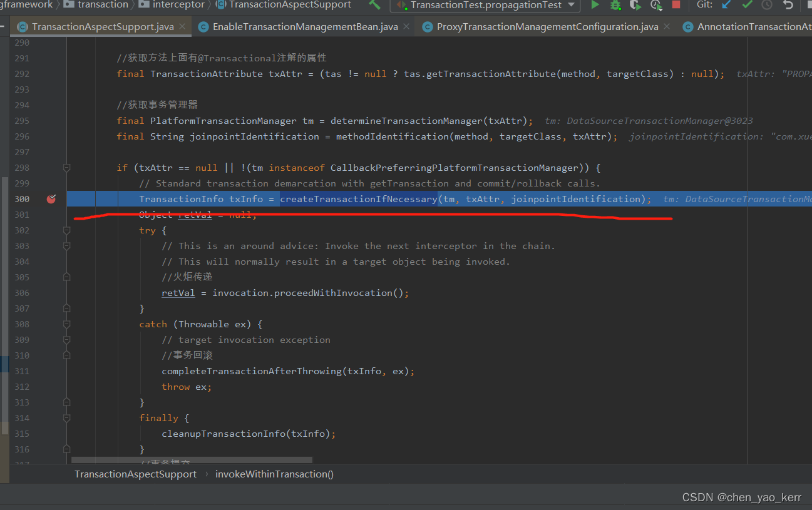Close the ProxyTransactionManagementConfiguration.java tab
The height and width of the screenshot is (510, 812).
pyautogui.click(x=667, y=27)
